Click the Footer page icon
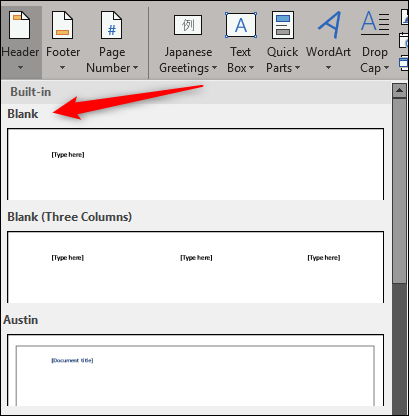Screen dimensions: 409x416 (x=62, y=25)
